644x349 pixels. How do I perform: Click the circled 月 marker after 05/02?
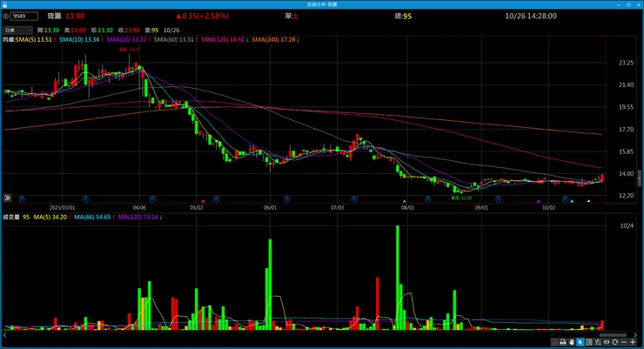point(217,198)
